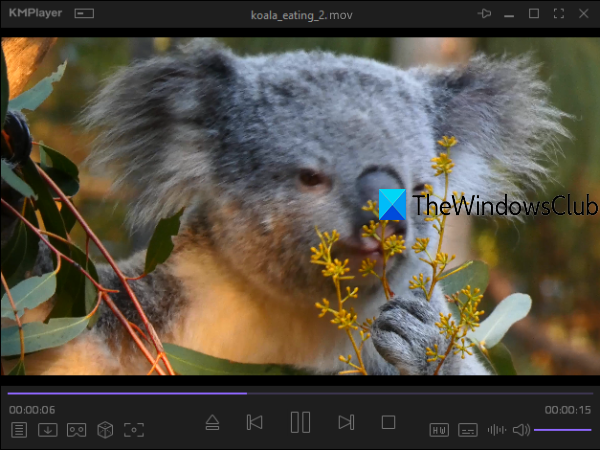Stop the video playback
600x450 pixels.
click(x=388, y=422)
